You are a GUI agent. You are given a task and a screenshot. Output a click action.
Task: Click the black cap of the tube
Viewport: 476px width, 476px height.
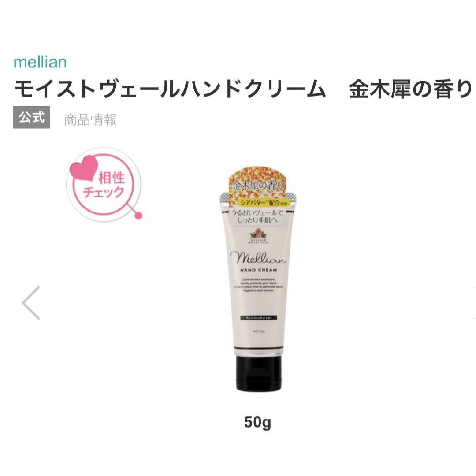pos(259,373)
